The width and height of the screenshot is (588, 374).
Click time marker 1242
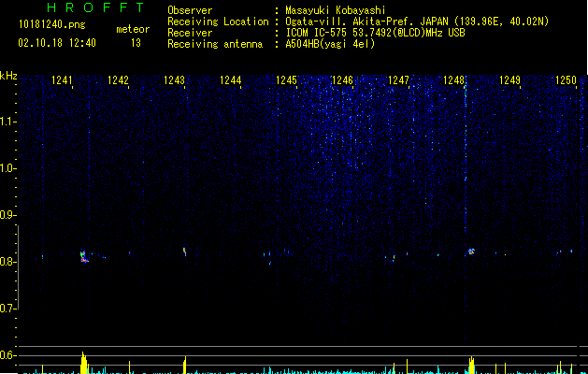[118, 80]
